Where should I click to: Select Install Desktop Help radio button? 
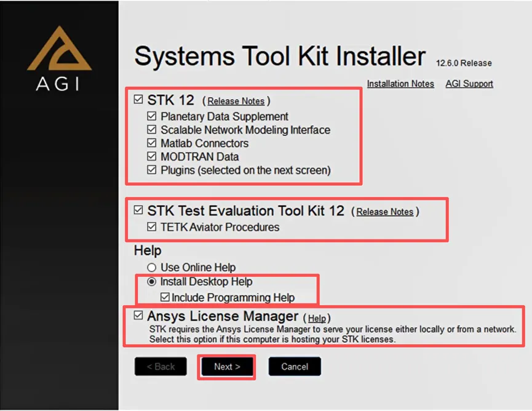pyautogui.click(x=152, y=282)
